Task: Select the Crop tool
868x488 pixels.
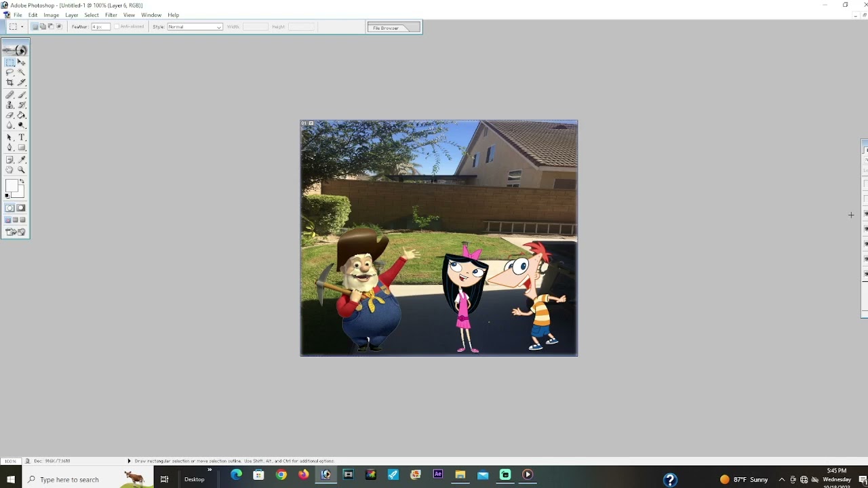Action: (x=9, y=82)
